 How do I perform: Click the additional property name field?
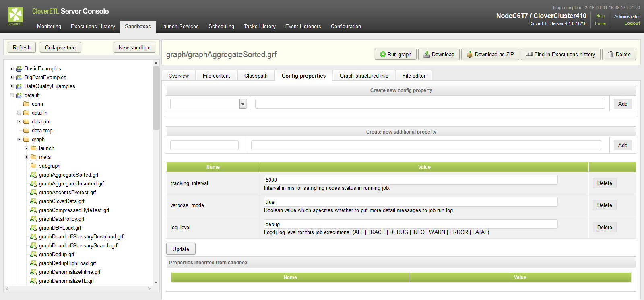pyautogui.click(x=204, y=145)
